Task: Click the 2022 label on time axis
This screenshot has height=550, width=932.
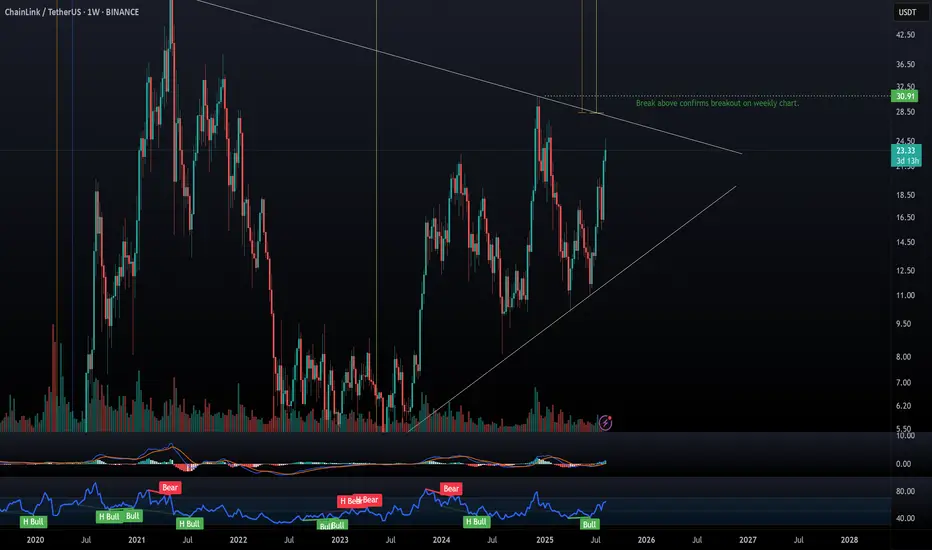Action: [x=238, y=540]
